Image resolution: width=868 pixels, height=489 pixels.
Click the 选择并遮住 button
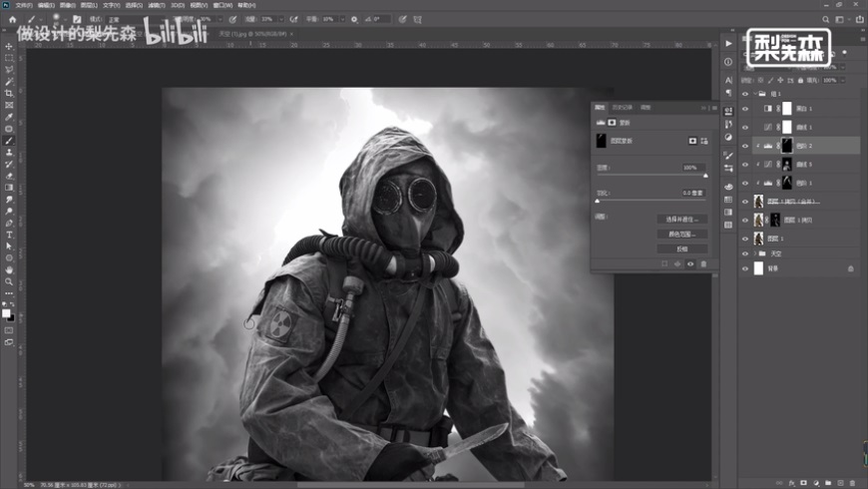pyautogui.click(x=682, y=220)
